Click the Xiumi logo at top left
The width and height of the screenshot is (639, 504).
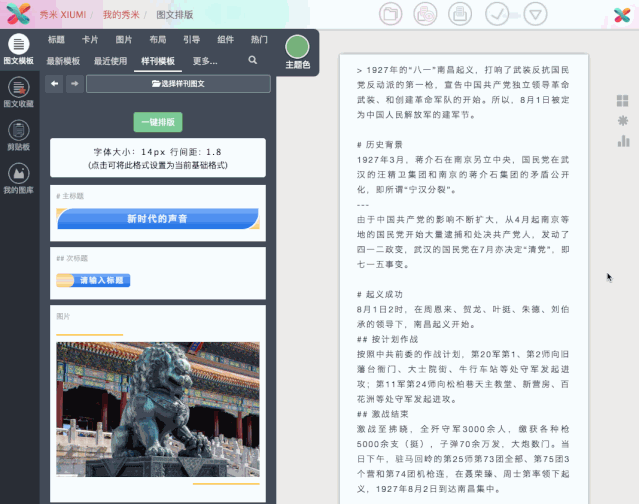coord(18,14)
